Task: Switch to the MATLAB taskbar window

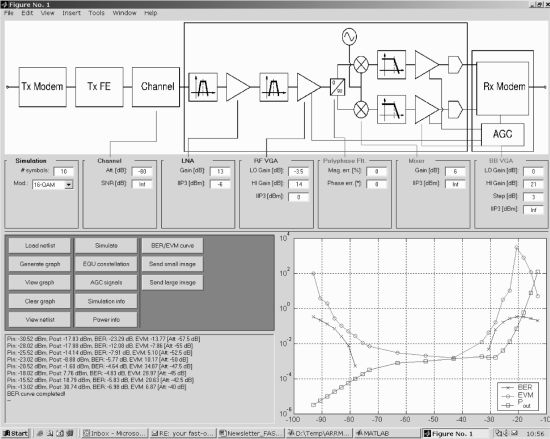Action: pos(387,434)
